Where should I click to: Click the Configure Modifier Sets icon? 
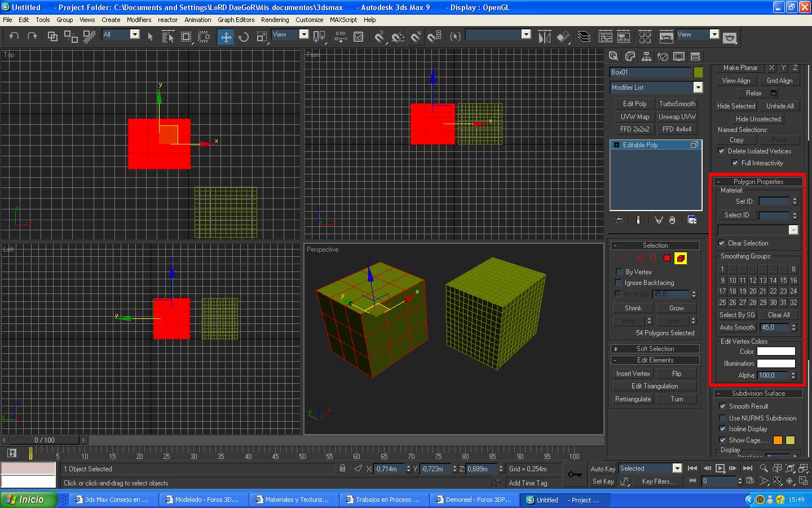[x=692, y=220]
